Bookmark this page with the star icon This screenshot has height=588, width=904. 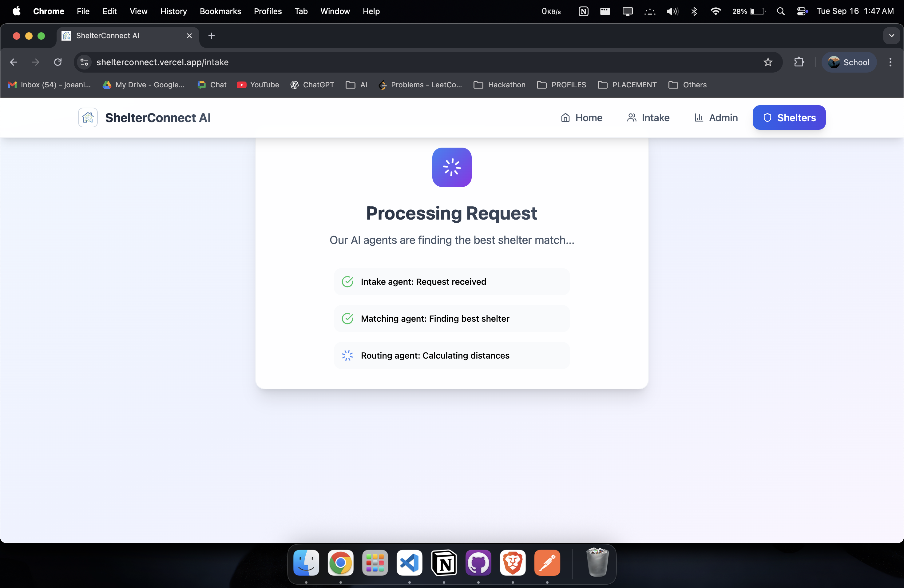point(768,62)
